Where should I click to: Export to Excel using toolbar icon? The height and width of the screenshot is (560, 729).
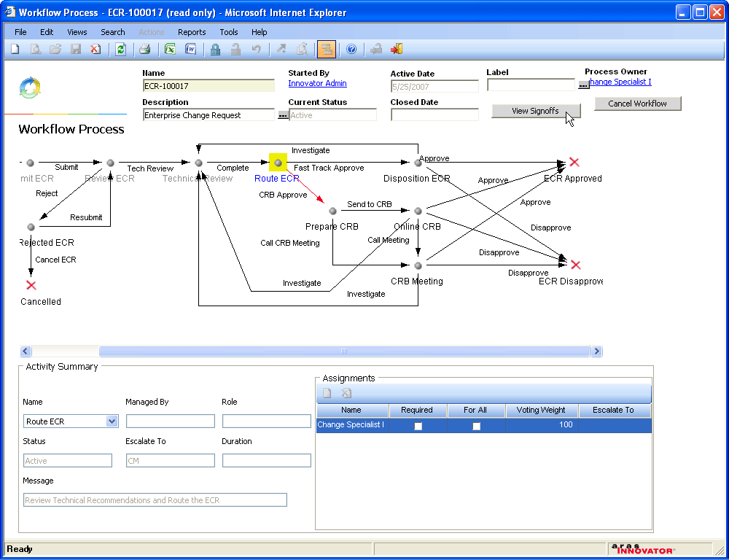pyautogui.click(x=170, y=50)
